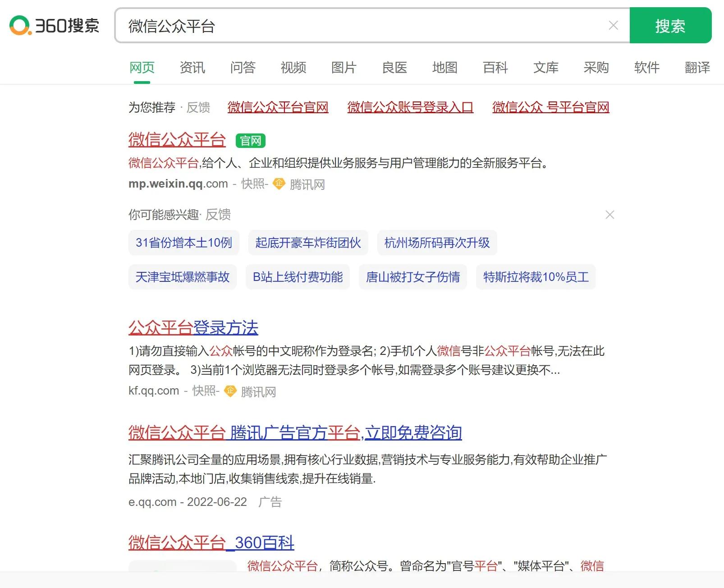
Task: Open the 微信公众平台_360百科 result
Action: [x=210, y=543]
